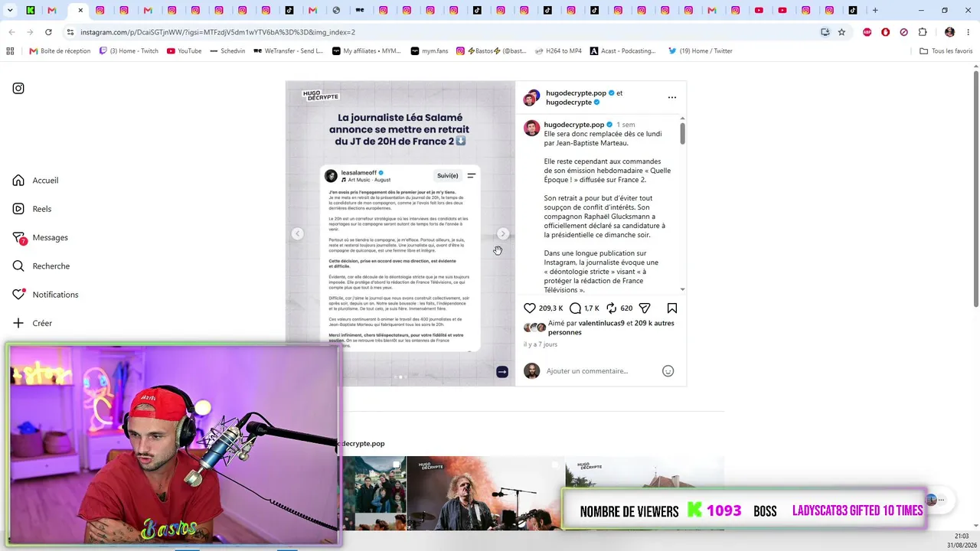Image resolution: width=980 pixels, height=551 pixels.
Task: Open the Instagram logo home link
Action: (18, 88)
